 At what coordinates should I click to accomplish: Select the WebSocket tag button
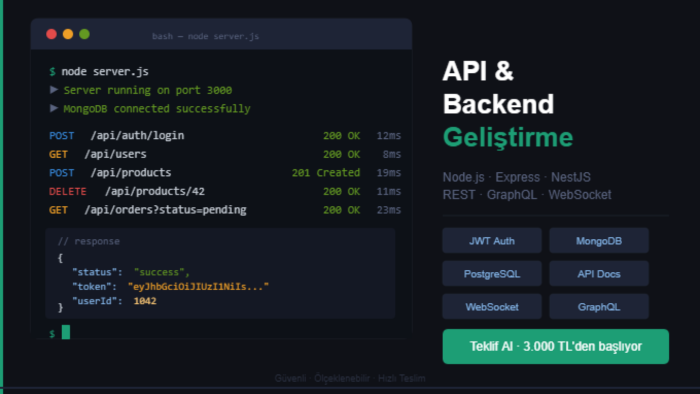click(x=492, y=307)
